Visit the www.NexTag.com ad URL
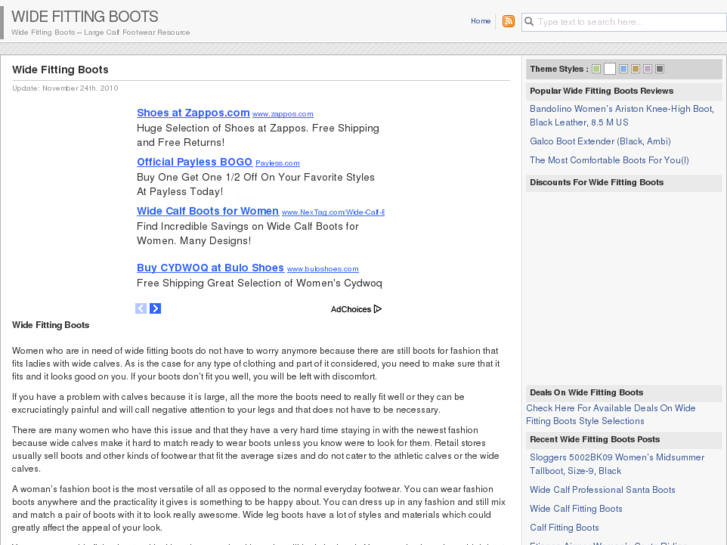The image size is (727, 545). coord(333,212)
